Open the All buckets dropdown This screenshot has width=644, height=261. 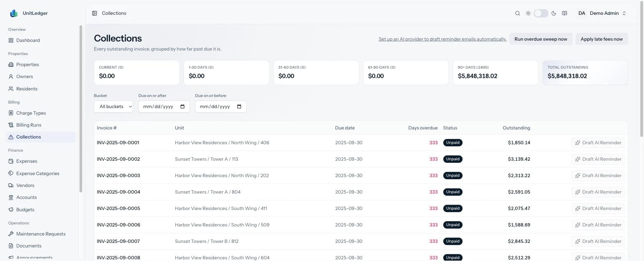coord(113,106)
